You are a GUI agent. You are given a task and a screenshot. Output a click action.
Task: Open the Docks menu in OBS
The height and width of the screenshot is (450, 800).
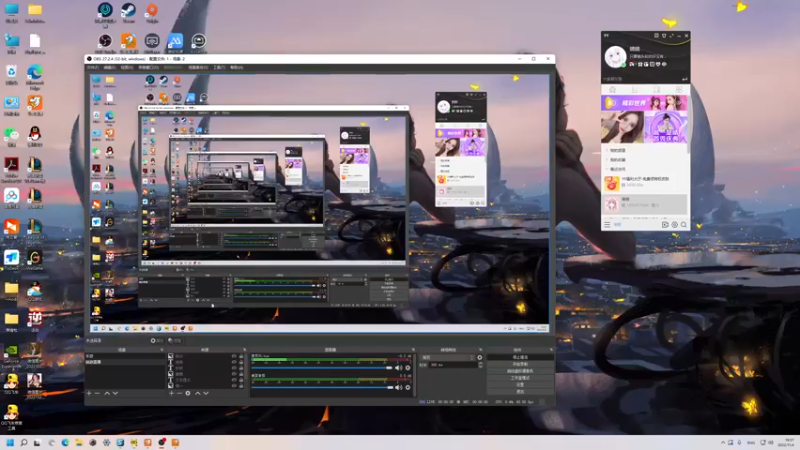[x=148, y=67]
